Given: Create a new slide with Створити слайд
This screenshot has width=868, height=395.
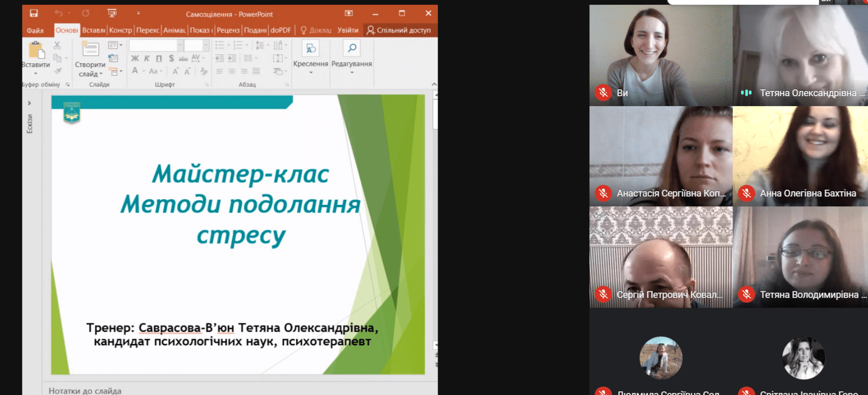Looking at the screenshot, I should tap(90, 50).
